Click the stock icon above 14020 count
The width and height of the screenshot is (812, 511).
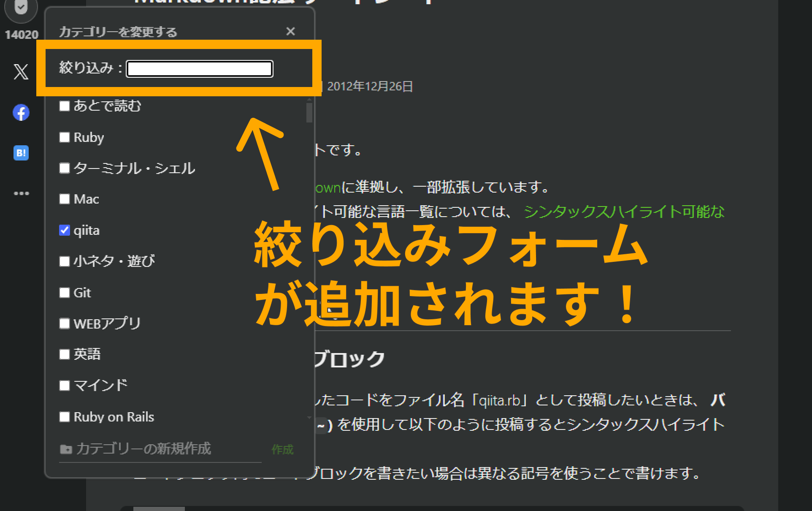pyautogui.click(x=21, y=8)
